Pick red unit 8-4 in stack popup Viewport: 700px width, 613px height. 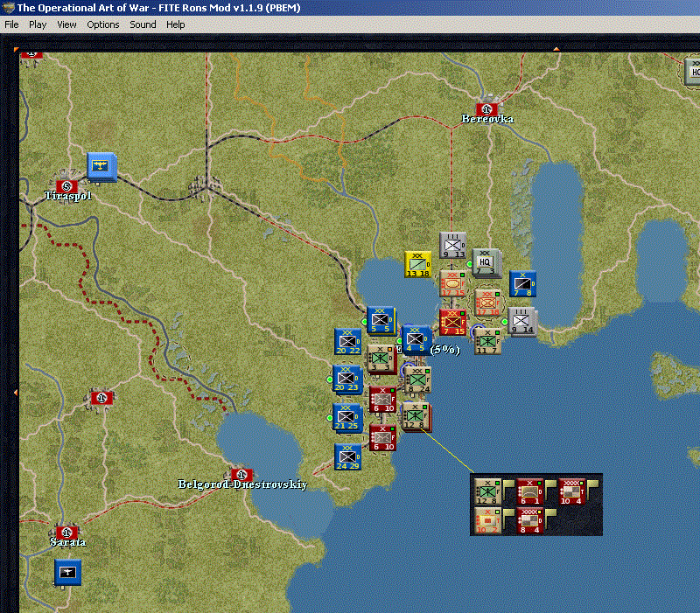pyautogui.click(x=529, y=520)
